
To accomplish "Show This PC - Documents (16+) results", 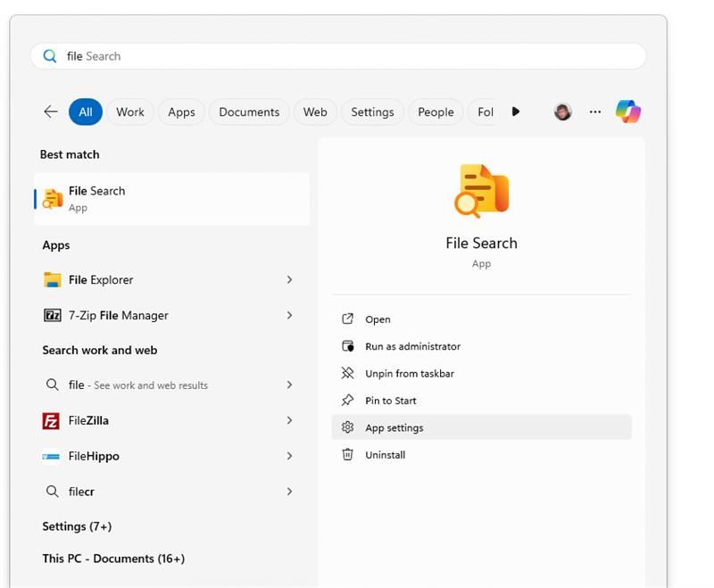I will [x=113, y=559].
